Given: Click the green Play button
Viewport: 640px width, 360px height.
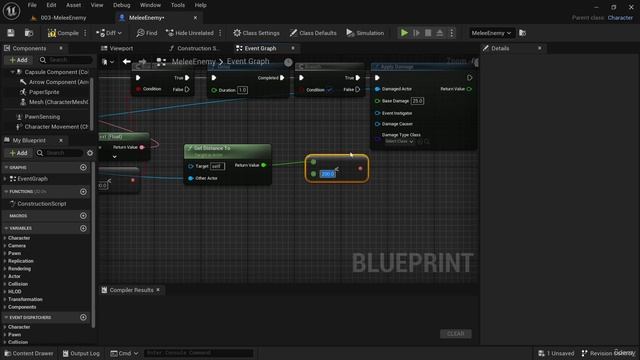Looking at the screenshot, I should point(404,33).
